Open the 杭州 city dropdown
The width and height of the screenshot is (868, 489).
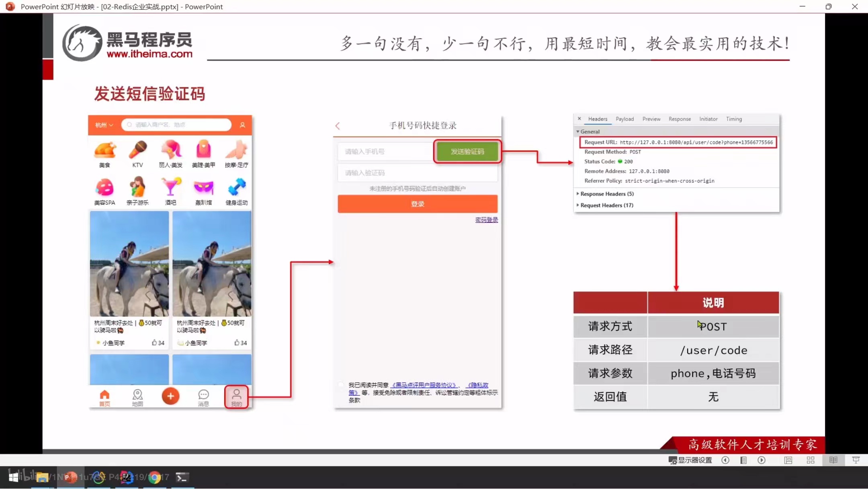click(104, 125)
